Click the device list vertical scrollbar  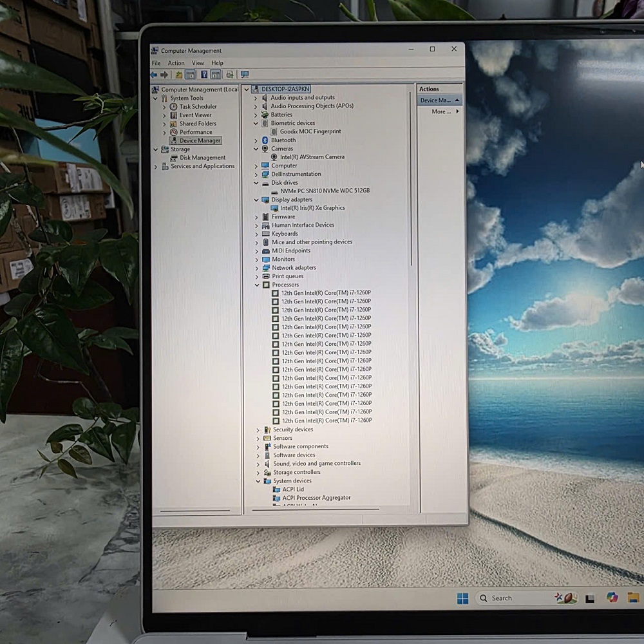[x=410, y=178]
